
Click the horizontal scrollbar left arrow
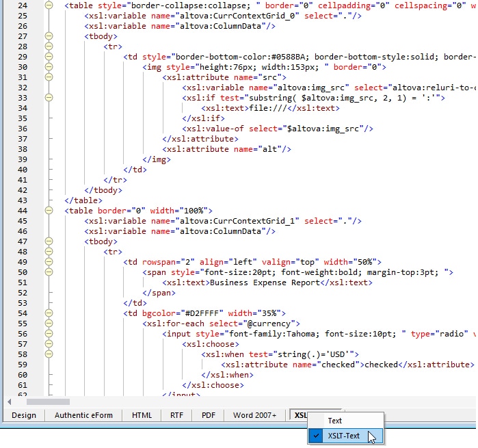point(9,401)
